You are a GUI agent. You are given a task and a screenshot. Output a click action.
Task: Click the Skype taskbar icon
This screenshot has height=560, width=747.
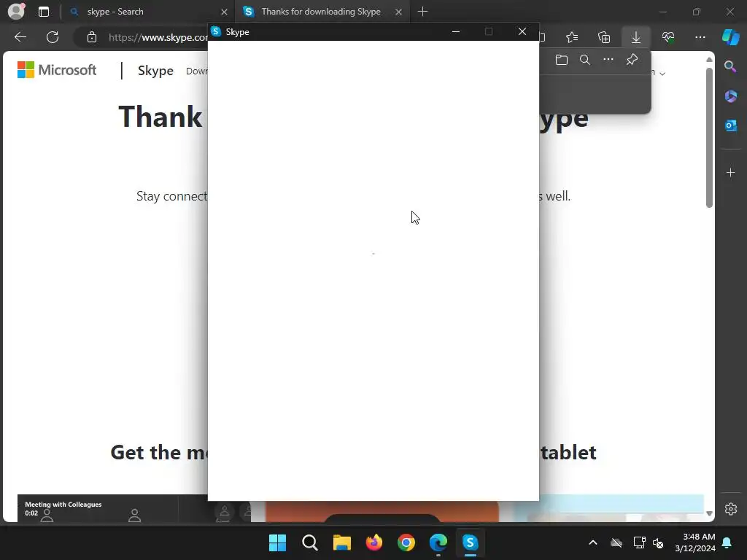click(x=471, y=542)
